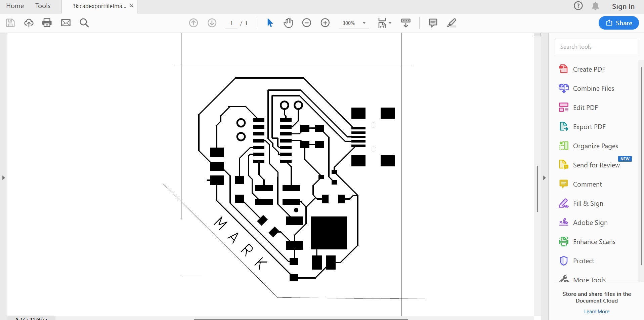Switch to the Tools tab
Viewport: 644px width, 320px height.
[x=43, y=6]
